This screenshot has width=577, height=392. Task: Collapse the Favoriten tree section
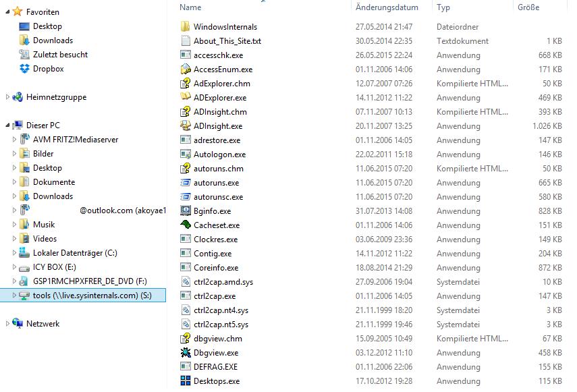[7, 11]
